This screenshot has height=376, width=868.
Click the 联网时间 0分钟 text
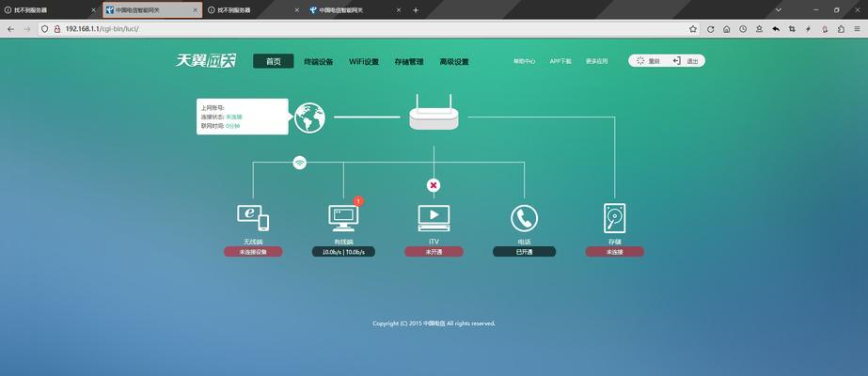tap(220, 126)
